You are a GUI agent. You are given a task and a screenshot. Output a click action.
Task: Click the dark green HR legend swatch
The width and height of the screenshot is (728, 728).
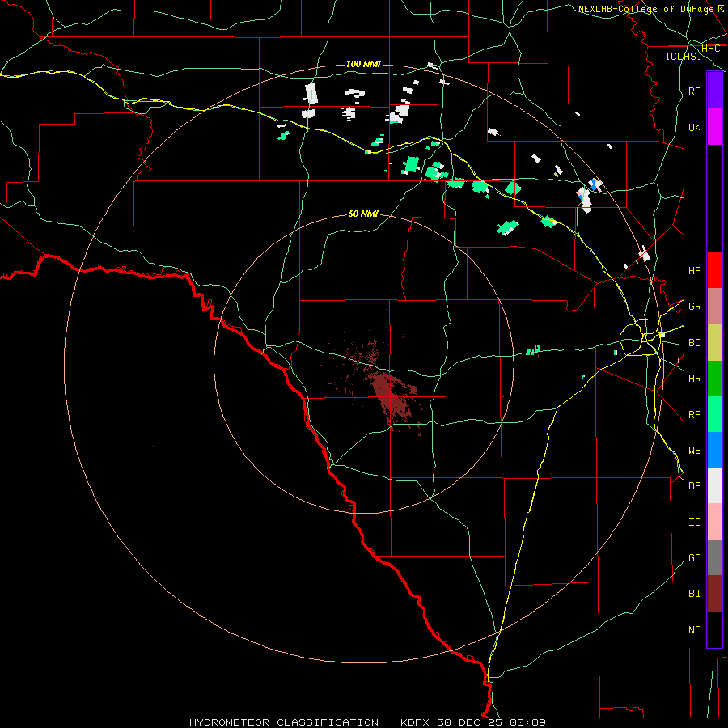(714, 379)
